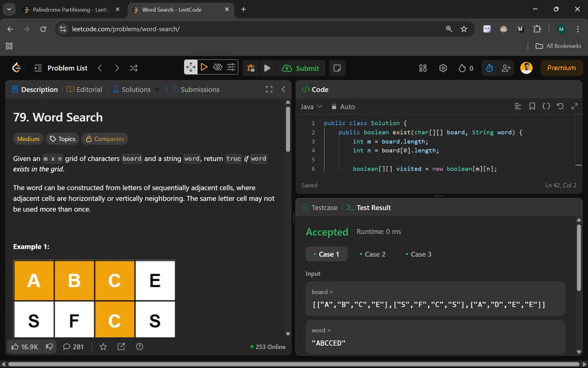Click the bookmark icon in code editor
This screenshot has height=368, width=588.
[x=532, y=106]
